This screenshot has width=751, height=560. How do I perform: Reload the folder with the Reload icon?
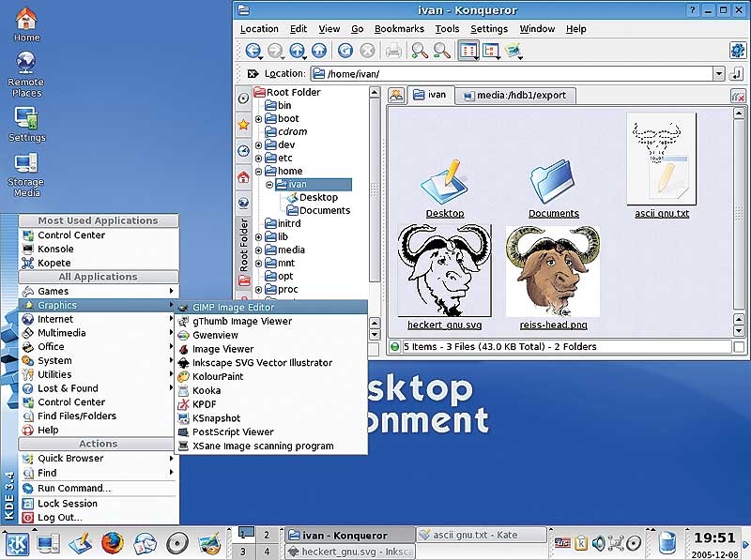[x=345, y=51]
